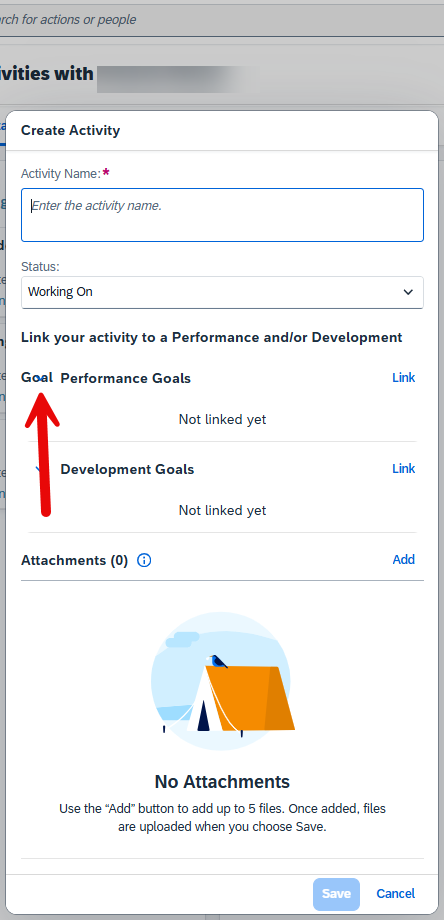
Task: Click the search for actions or people field
Action: (x=222, y=20)
